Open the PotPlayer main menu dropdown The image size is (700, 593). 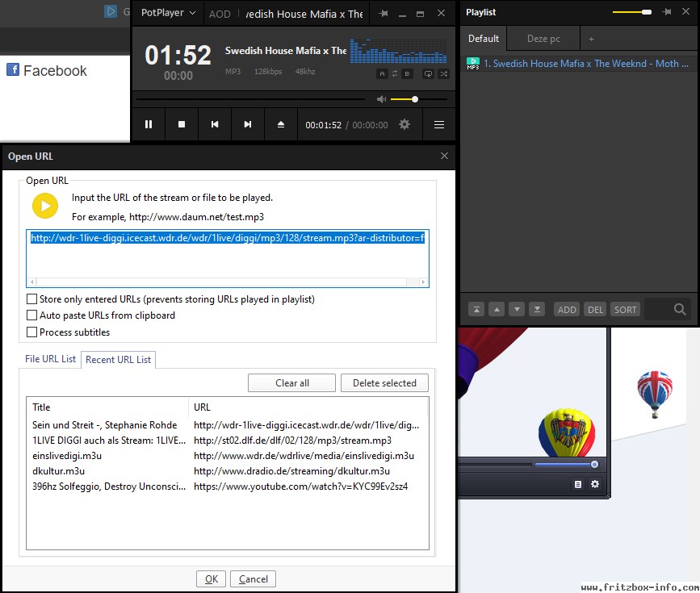(168, 12)
